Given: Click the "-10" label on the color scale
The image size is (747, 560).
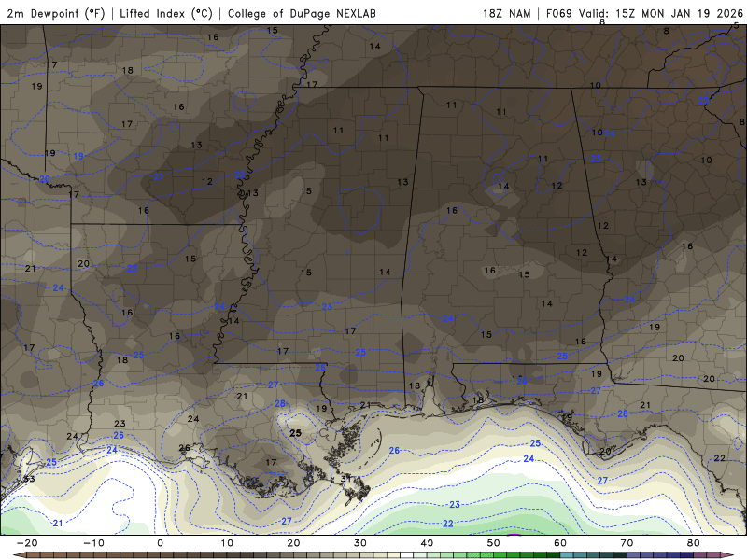Looking at the screenshot, I should coord(93,543).
